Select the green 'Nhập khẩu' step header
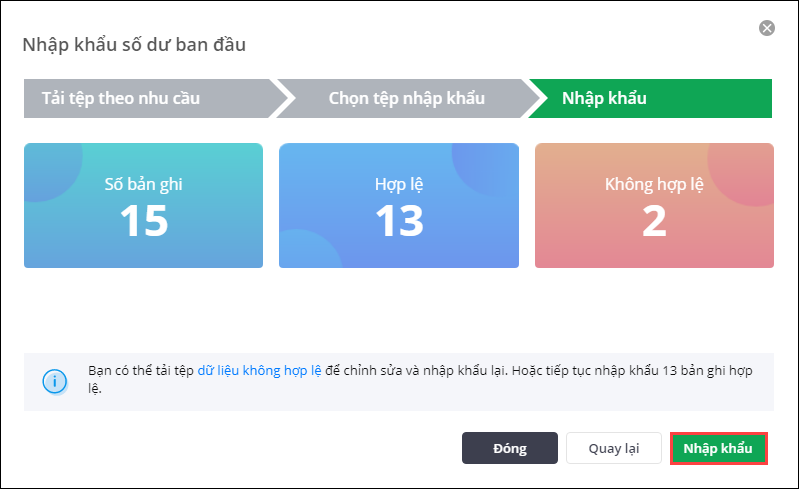Image resolution: width=799 pixels, height=489 pixels. point(604,99)
